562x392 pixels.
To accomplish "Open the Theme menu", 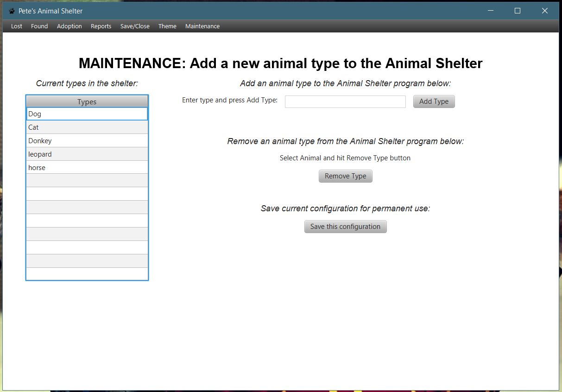I will 167,26.
